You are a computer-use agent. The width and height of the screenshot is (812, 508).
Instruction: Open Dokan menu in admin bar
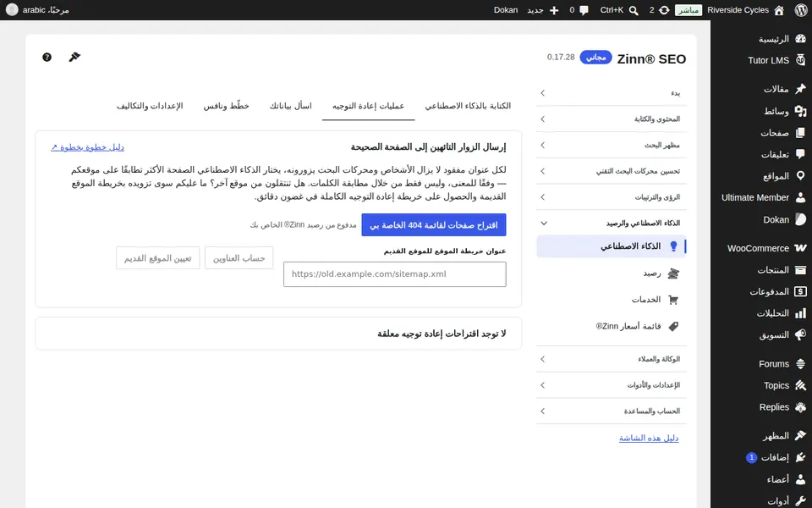(506, 10)
